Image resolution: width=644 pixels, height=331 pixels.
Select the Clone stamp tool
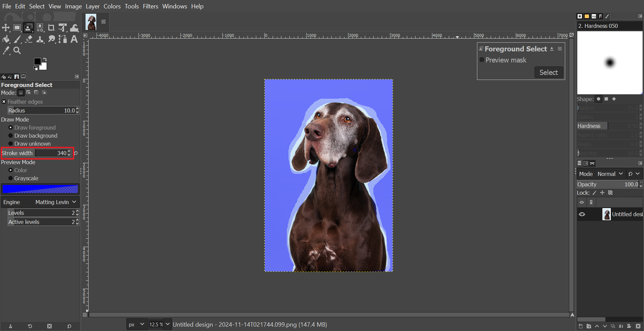(x=40, y=39)
